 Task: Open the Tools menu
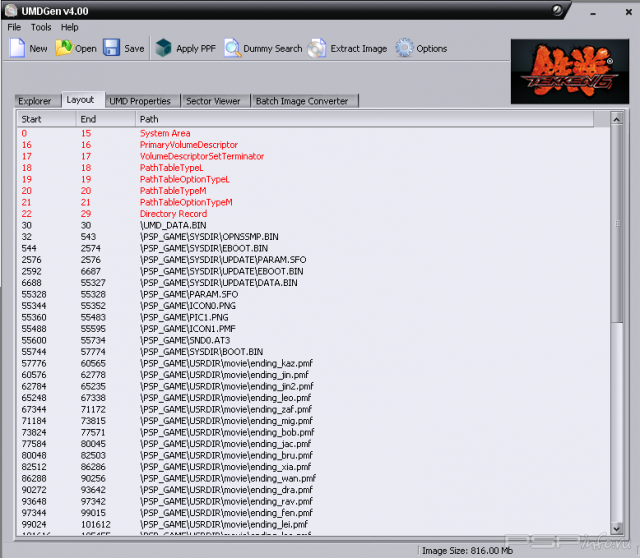click(x=41, y=27)
